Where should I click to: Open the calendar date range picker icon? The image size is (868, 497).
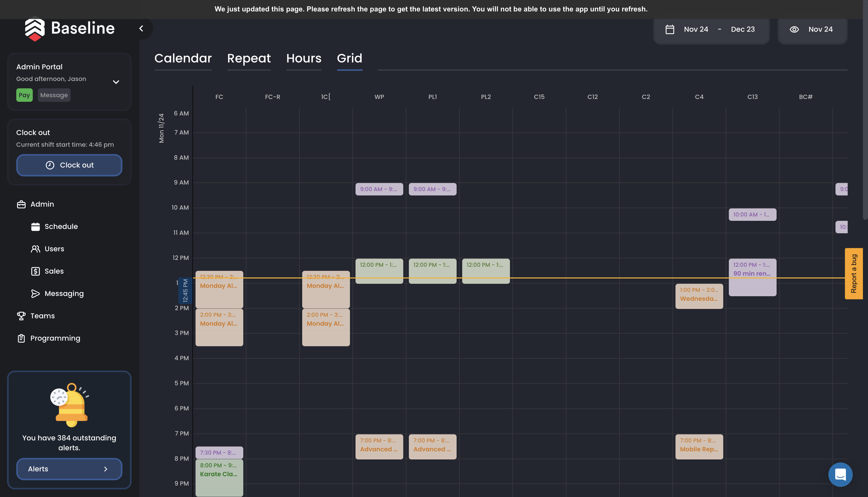tap(670, 29)
